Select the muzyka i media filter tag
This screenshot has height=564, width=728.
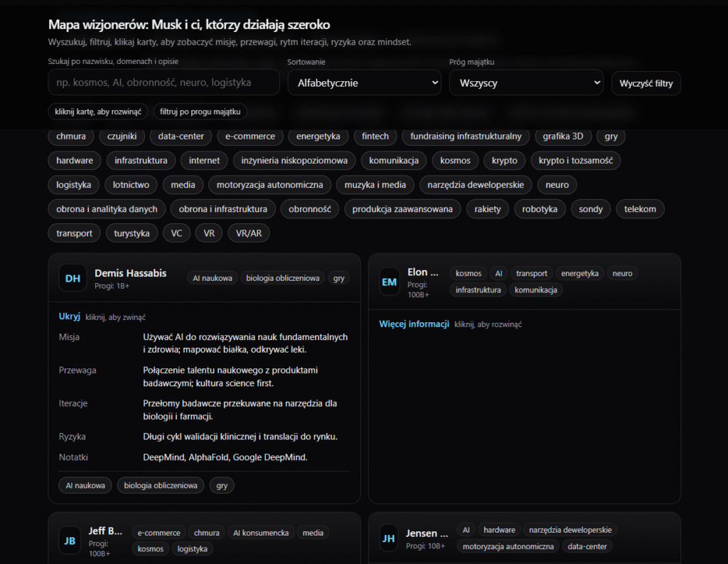pos(375,185)
